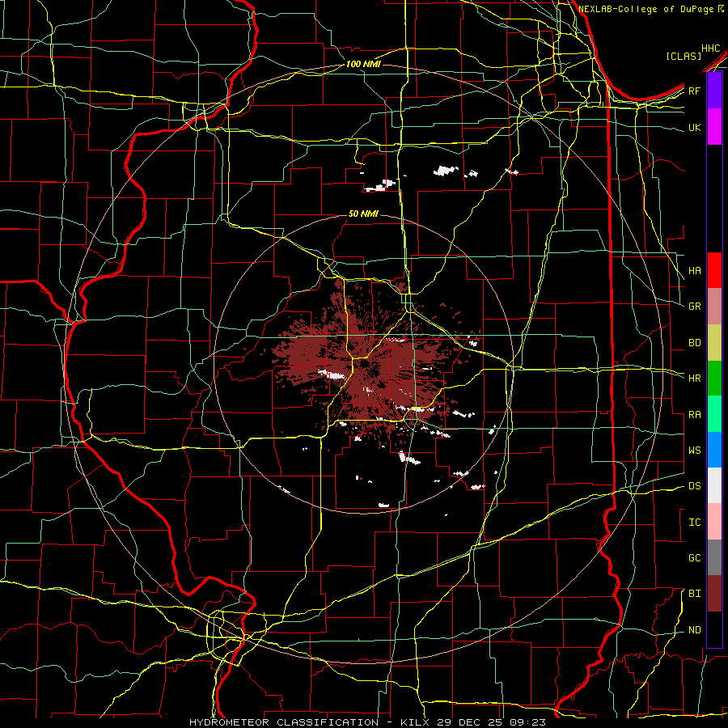Click the ND black legend swatch
Screen dimensions: 728x728
pyautogui.click(x=714, y=629)
